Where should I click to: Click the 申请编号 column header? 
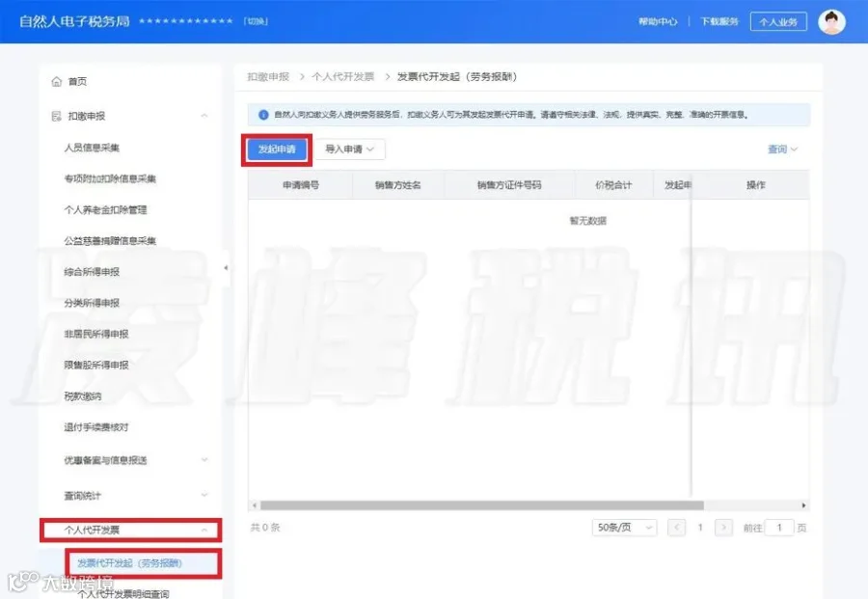click(x=301, y=185)
